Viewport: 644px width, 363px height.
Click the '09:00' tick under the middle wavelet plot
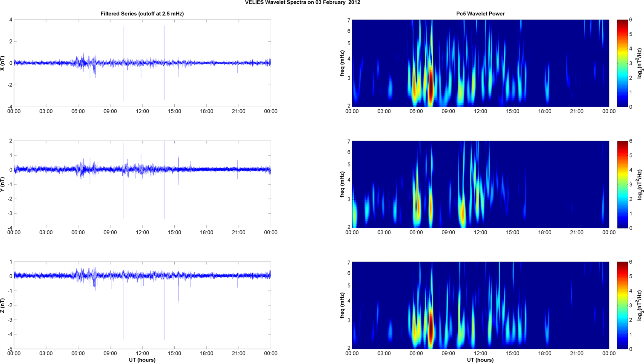click(x=448, y=232)
